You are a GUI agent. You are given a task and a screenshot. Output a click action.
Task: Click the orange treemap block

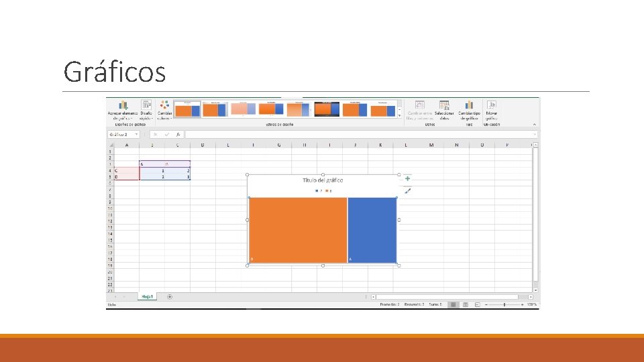point(298,230)
